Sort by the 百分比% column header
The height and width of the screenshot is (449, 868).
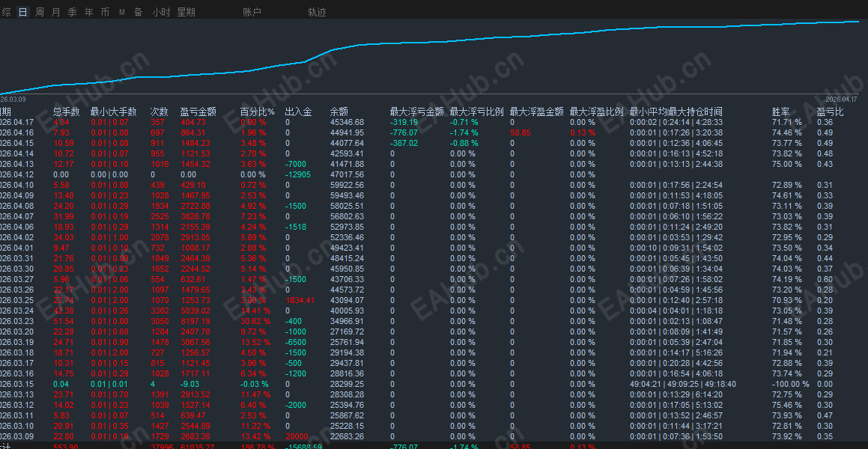click(x=258, y=112)
